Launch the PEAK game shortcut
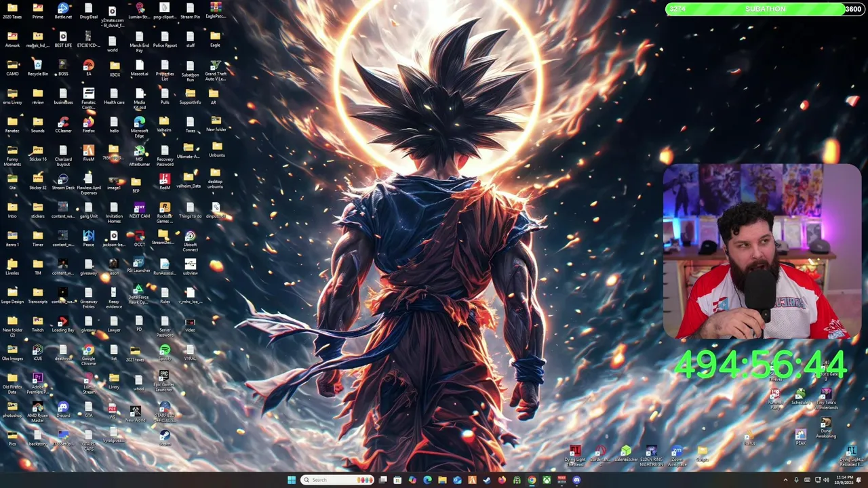 coord(801,437)
